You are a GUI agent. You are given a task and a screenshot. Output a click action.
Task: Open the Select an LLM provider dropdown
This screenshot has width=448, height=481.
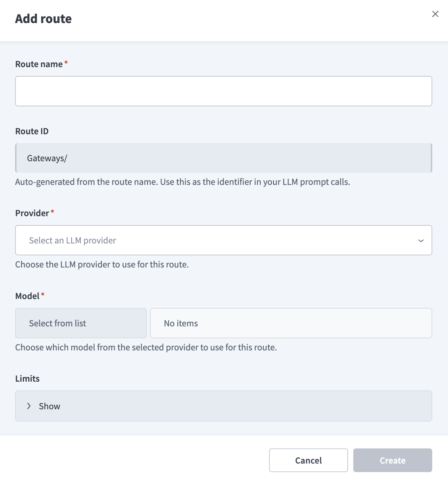click(224, 240)
